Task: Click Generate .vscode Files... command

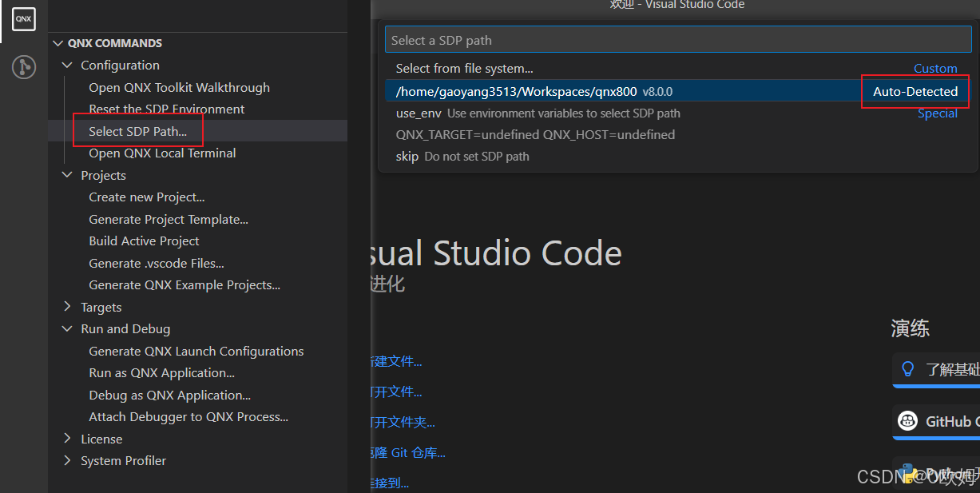Action: click(157, 263)
